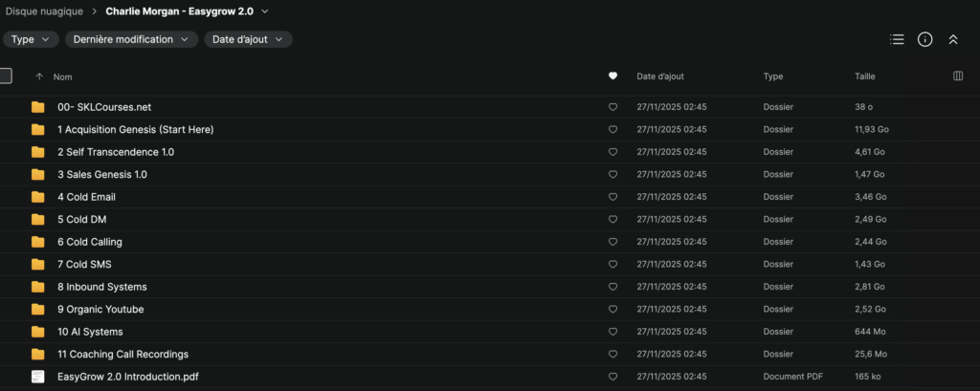
Task: Open the Date d'ajout filter dropdown
Action: (248, 39)
